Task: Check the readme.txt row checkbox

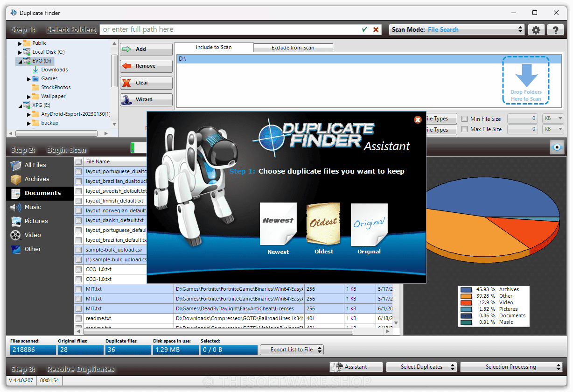Action: click(x=79, y=318)
